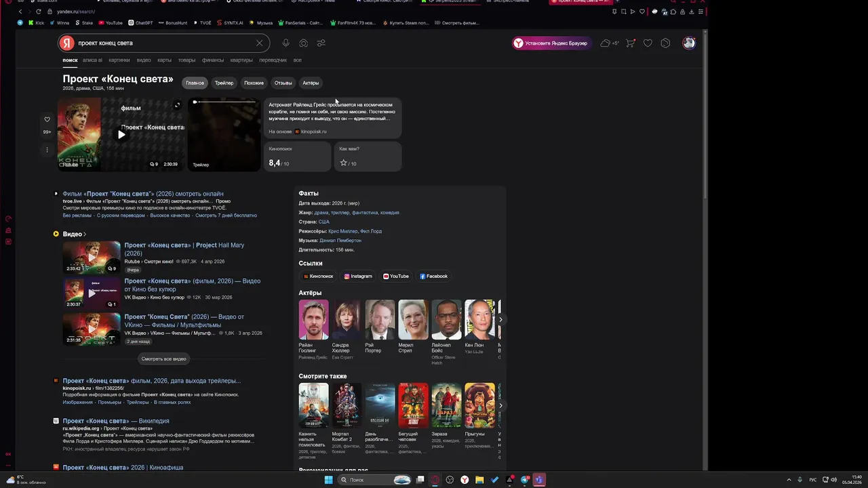Switch to the 'картинки' search tab

point(119,60)
